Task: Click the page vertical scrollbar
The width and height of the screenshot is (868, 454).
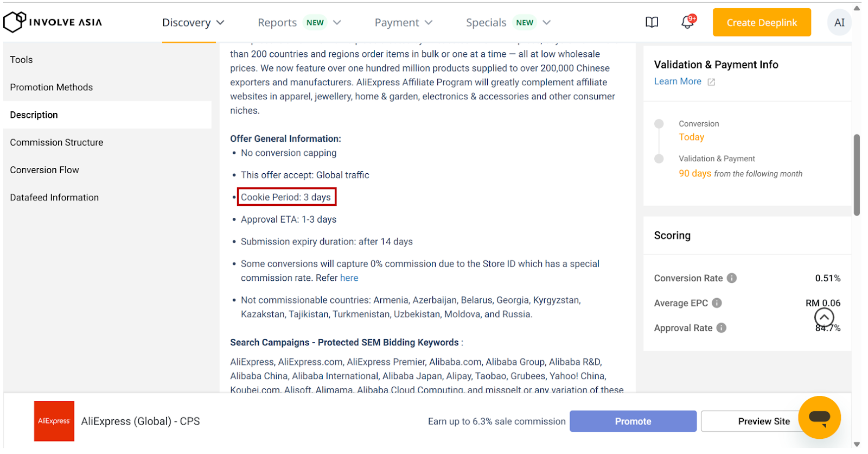Action: click(857, 175)
